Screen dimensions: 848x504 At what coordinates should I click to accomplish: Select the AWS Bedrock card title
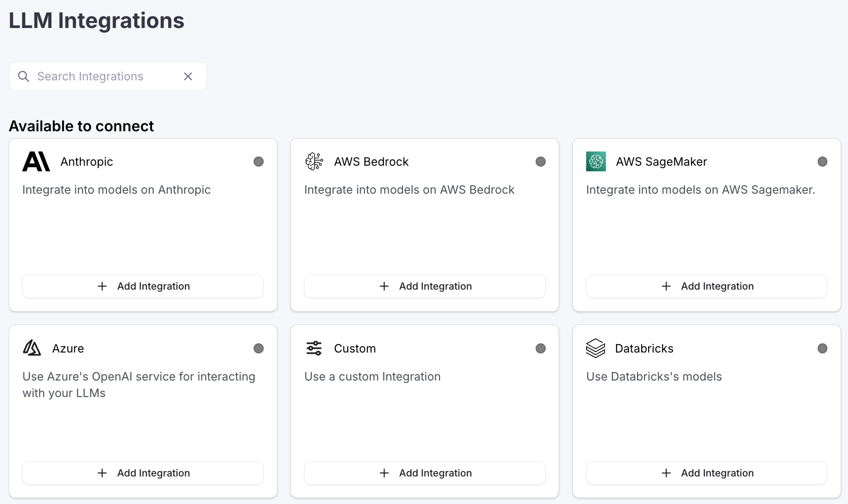tap(371, 162)
